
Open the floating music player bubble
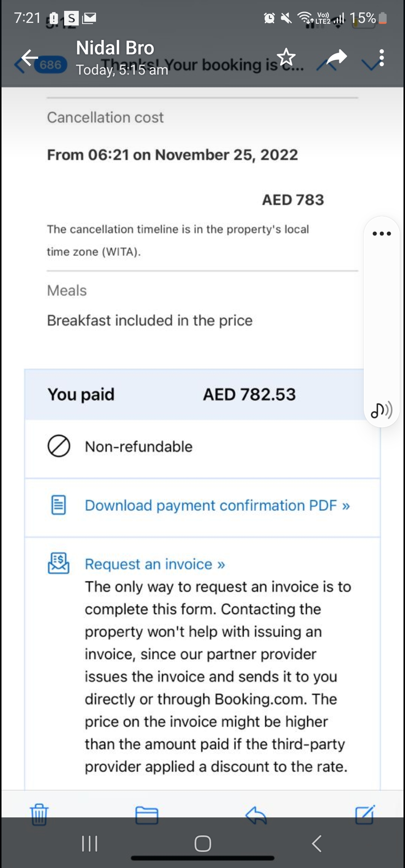click(x=381, y=411)
